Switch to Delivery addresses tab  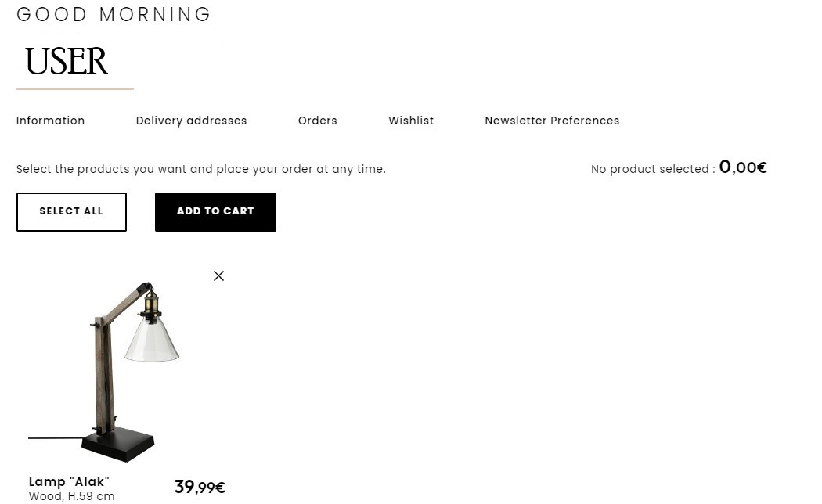pyautogui.click(x=191, y=121)
